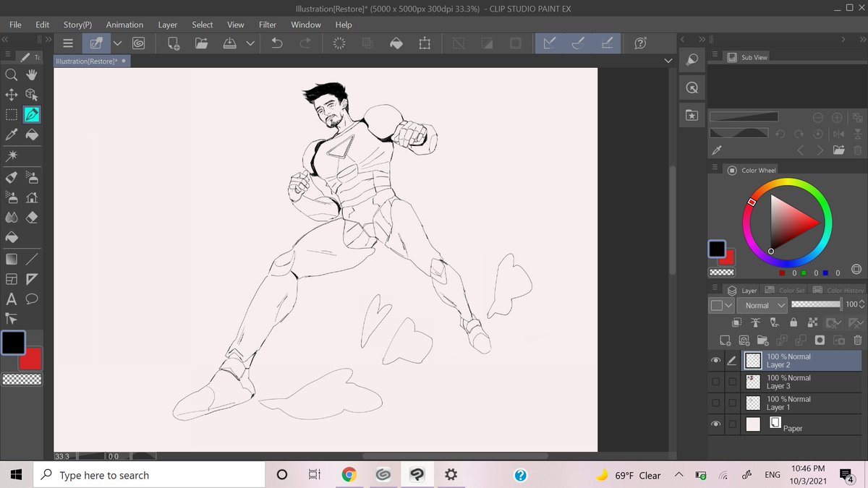This screenshot has height=488, width=868.
Task: Hide Layer 2 with its eye icon
Action: click(716, 361)
